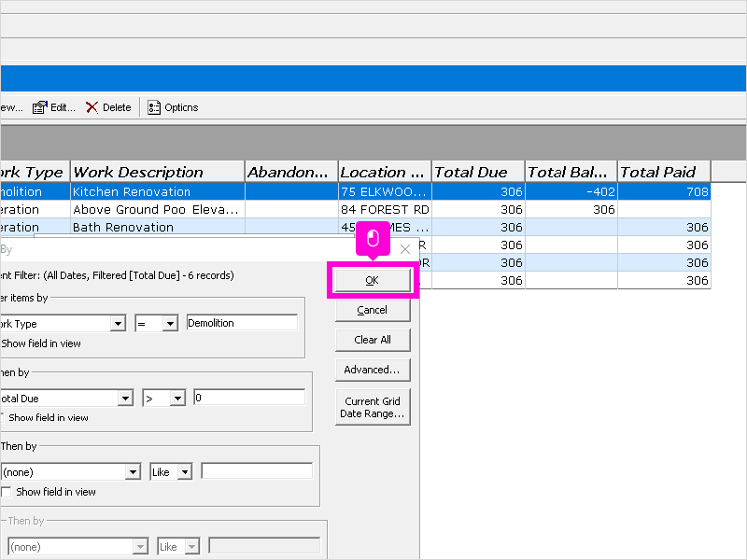Open the greater-than operator dropdown

(x=177, y=399)
